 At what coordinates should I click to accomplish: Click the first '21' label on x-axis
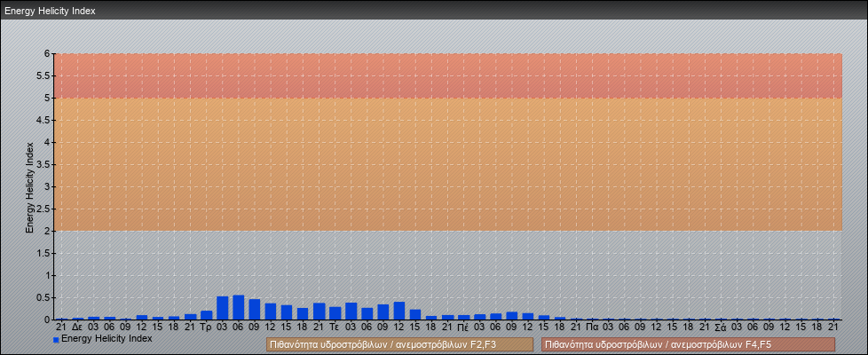coord(61,327)
